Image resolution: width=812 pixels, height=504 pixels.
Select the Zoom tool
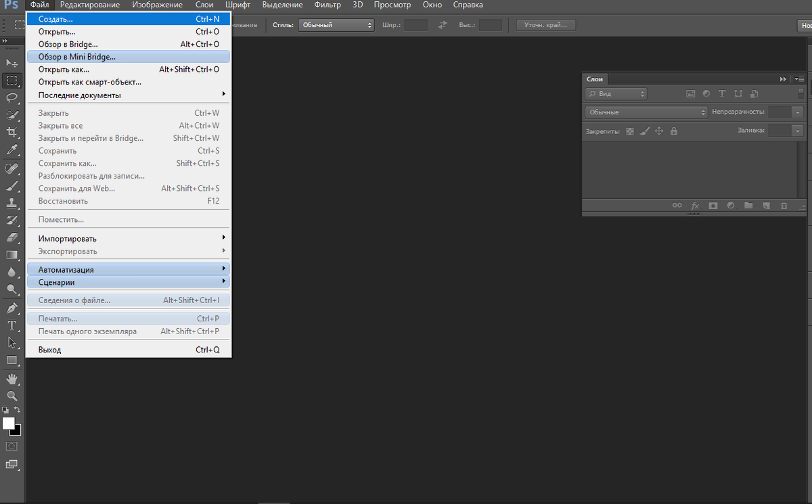[12, 396]
